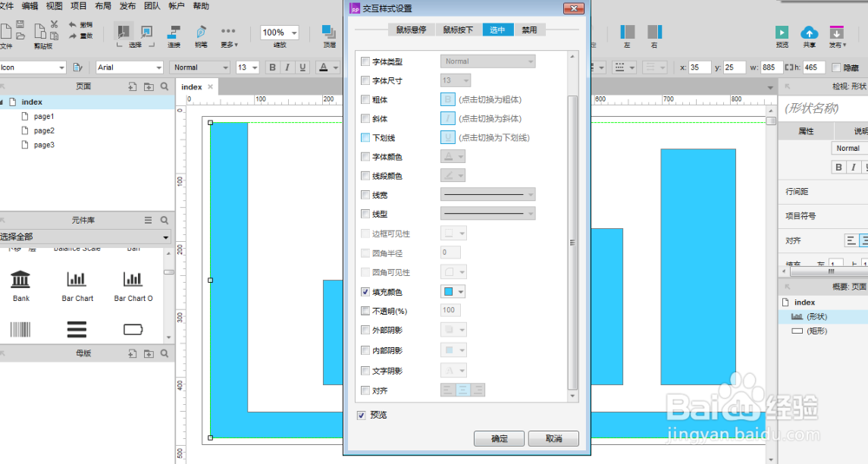The image size is (868, 464).
Task: Click the Bring to Front (顶层) icon
Action: click(329, 32)
